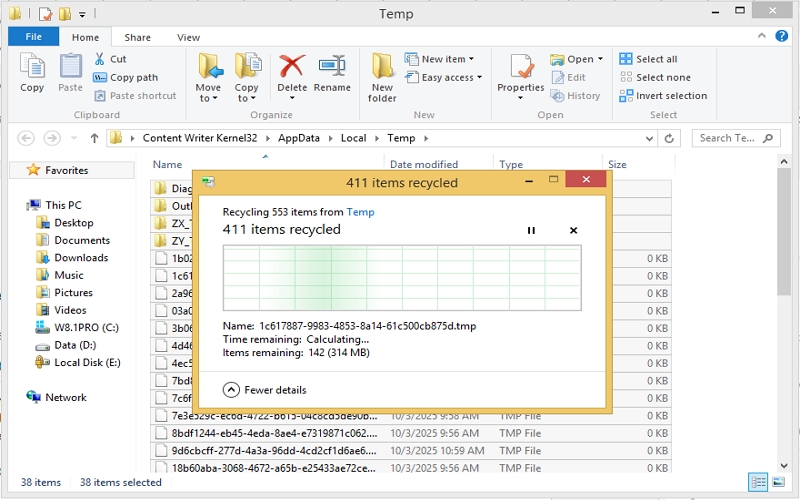Viewport: 800px width, 500px height.
Task: Click the Copy icon in Clipboard group
Action: (x=32, y=67)
